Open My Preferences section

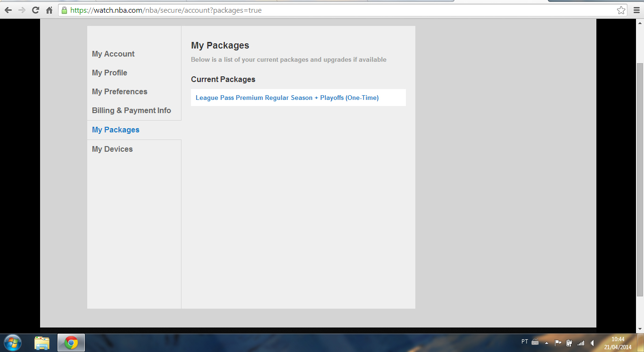[120, 91]
